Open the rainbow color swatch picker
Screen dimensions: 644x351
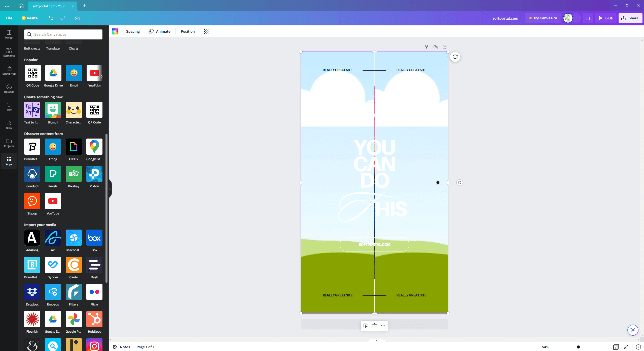point(115,31)
